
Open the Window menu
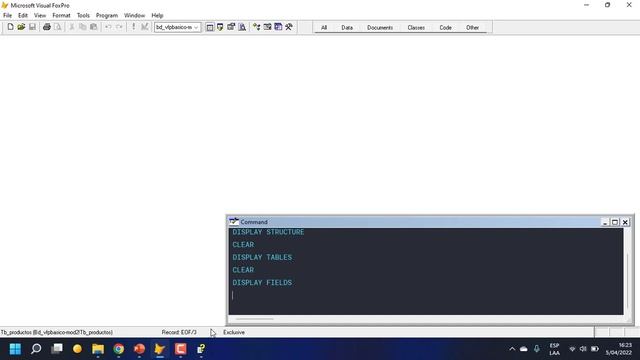(134, 16)
